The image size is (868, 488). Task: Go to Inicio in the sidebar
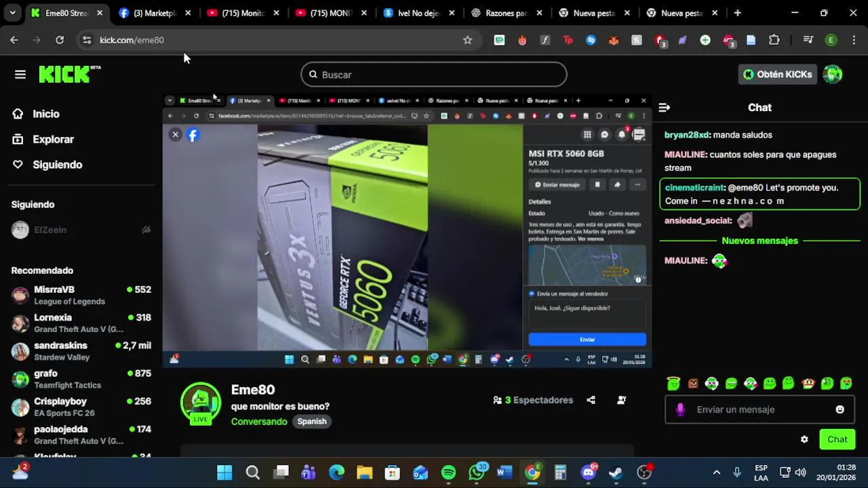(46, 114)
